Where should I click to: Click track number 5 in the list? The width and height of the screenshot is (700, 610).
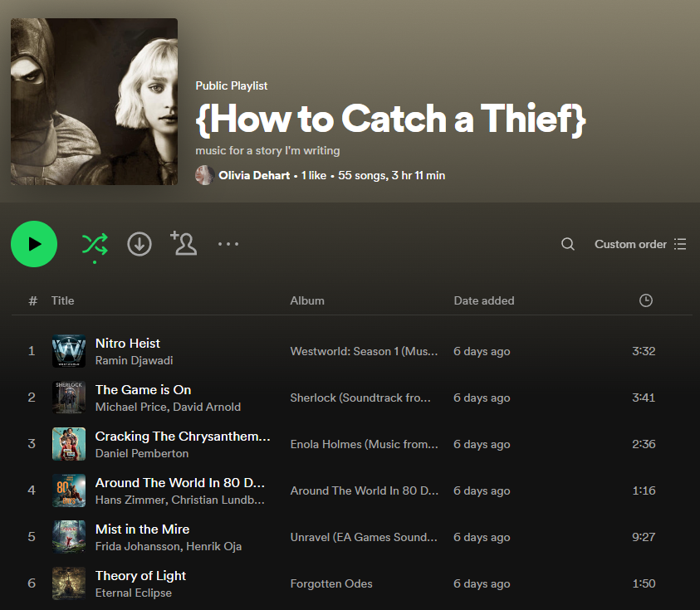32,537
